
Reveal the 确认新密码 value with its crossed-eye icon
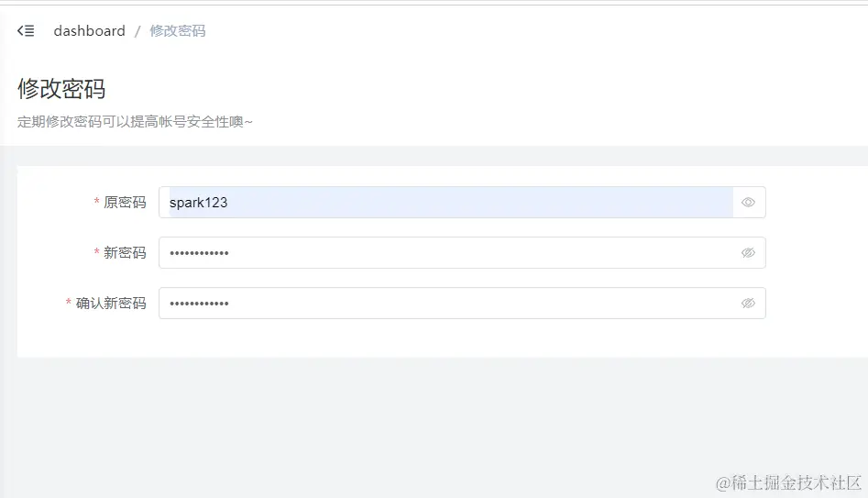click(748, 303)
